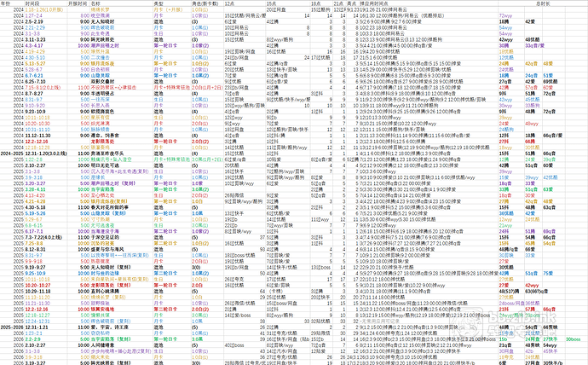The image size is (588, 365).
Task: Select the date cell 9.19-9.27
Action: pos(35,267)
